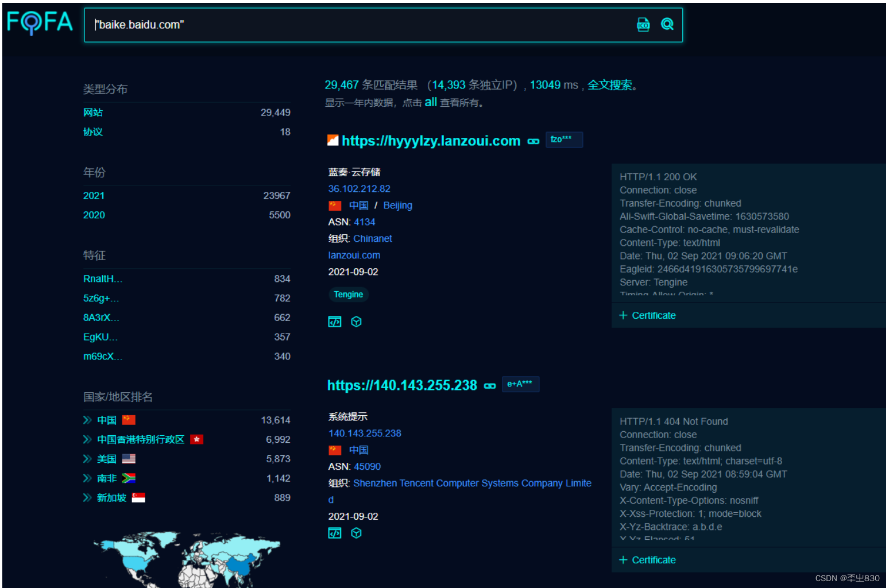
Task: Click the icon search button in search bar
Action: (643, 24)
